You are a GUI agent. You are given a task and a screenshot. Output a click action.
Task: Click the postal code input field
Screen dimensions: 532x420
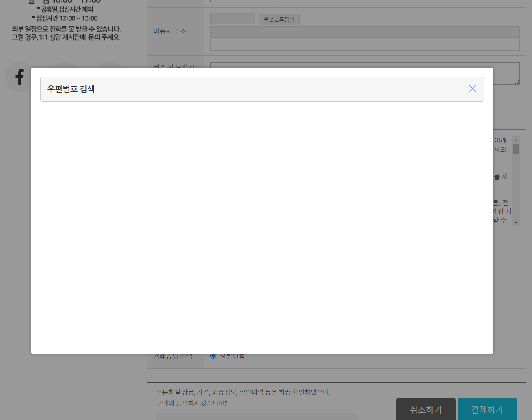tap(233, 18)
